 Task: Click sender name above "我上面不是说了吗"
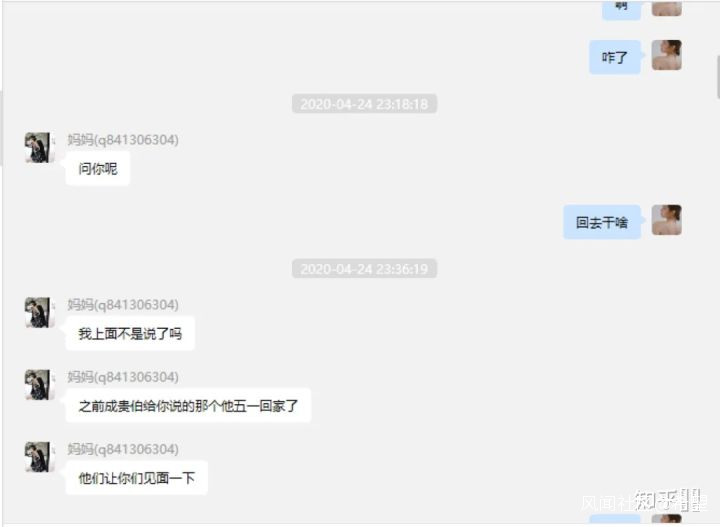tap(123, 304)
